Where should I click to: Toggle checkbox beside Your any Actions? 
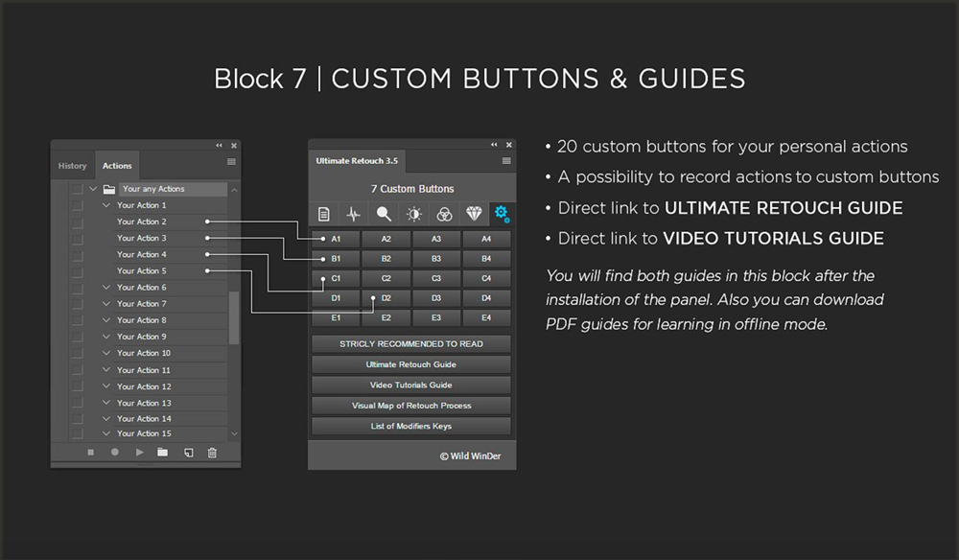click(x=77, y=189)
